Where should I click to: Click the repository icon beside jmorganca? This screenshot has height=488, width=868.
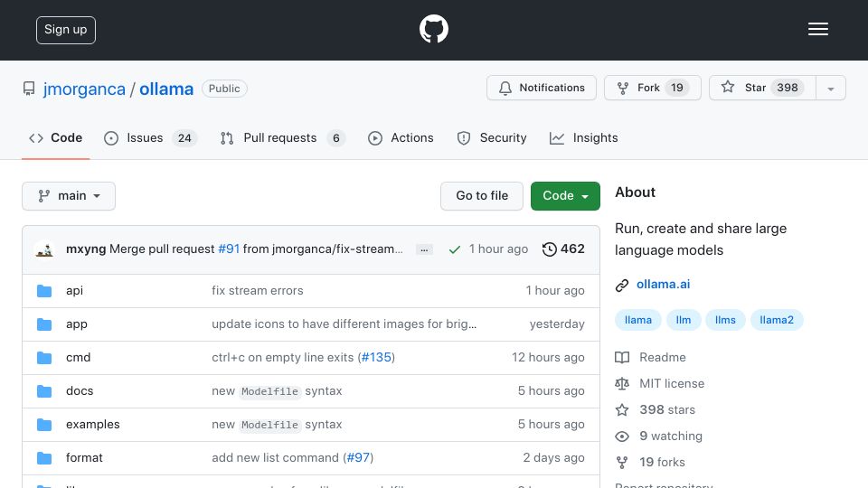point(29,89)
